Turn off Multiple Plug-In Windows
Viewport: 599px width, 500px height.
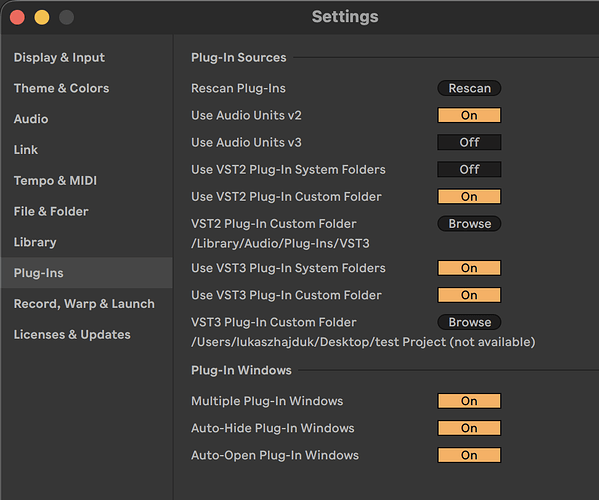(469, 401)
